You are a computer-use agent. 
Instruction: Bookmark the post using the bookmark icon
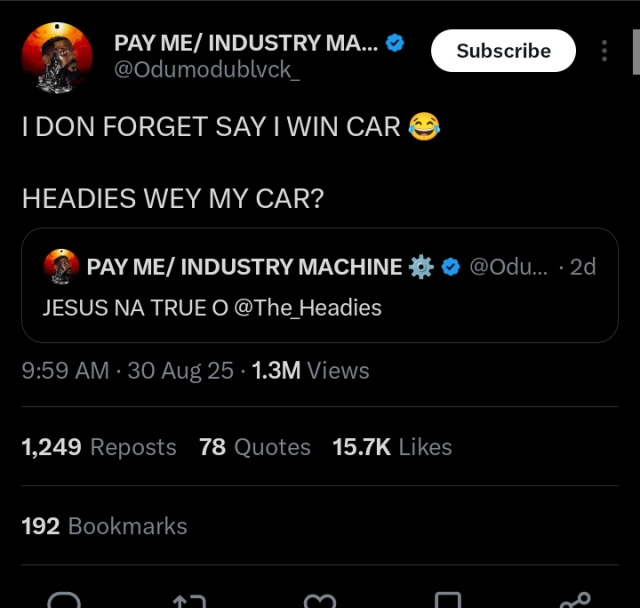click(x=447, y=598)
